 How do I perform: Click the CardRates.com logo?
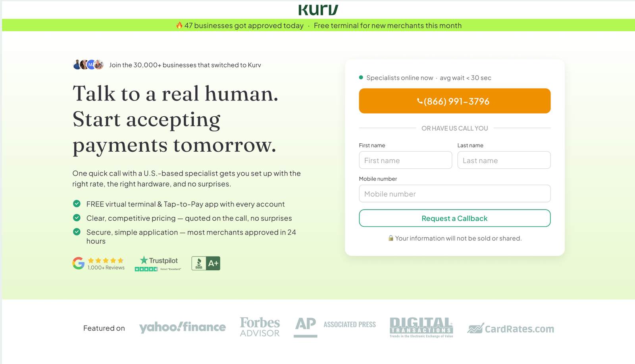(x=511, y=329)
